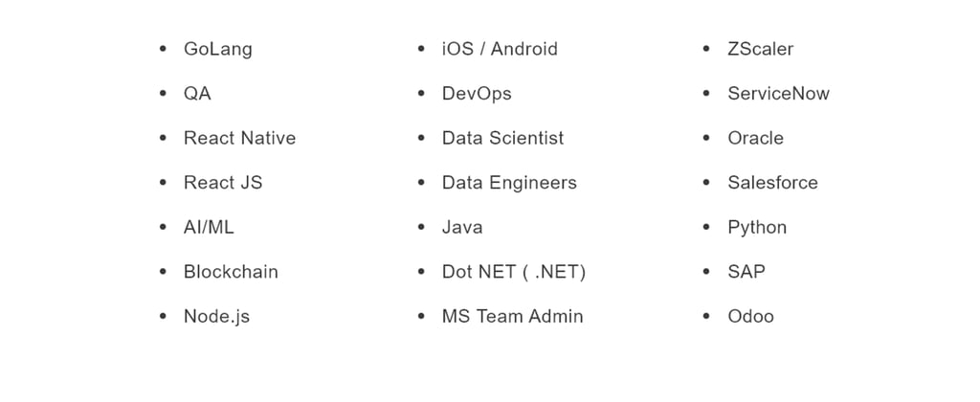Select Java from the middle column

coord(462,227)
